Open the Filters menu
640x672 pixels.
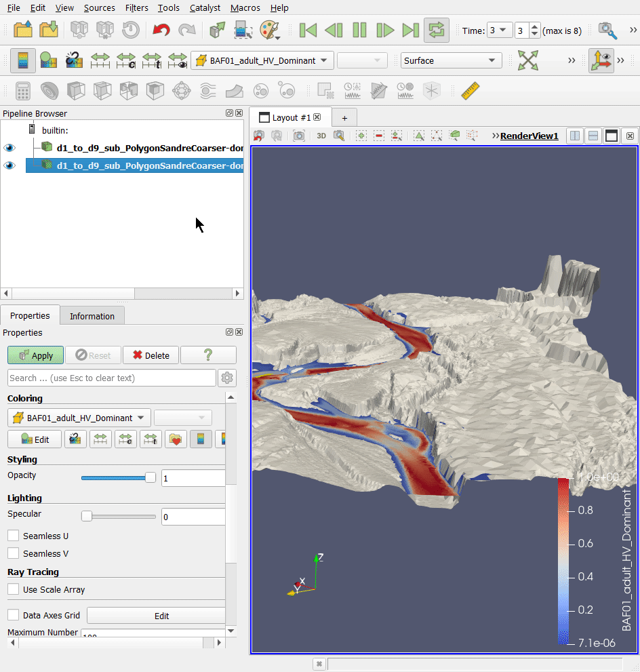(136, 7)
